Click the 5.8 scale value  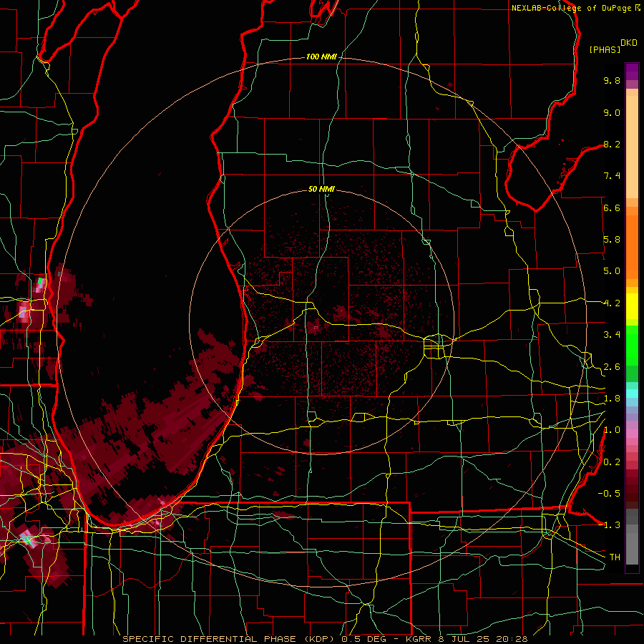click(612, 240)
